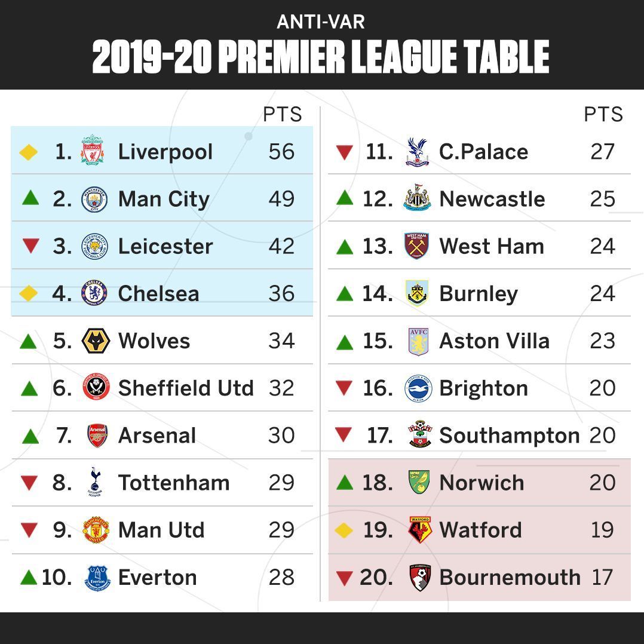Click the Liverpool club crest
The image size is (644, 644).
pos(93,151)
